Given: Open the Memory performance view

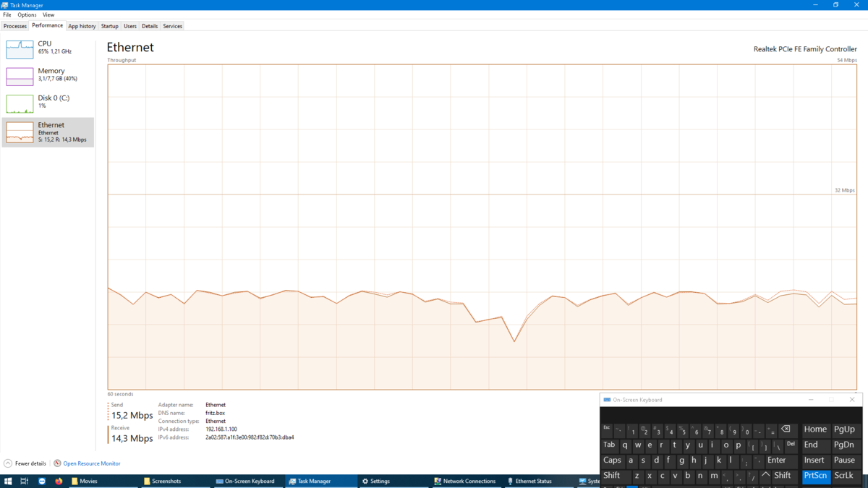Looking at the screenshot, I should click(43, 74).
